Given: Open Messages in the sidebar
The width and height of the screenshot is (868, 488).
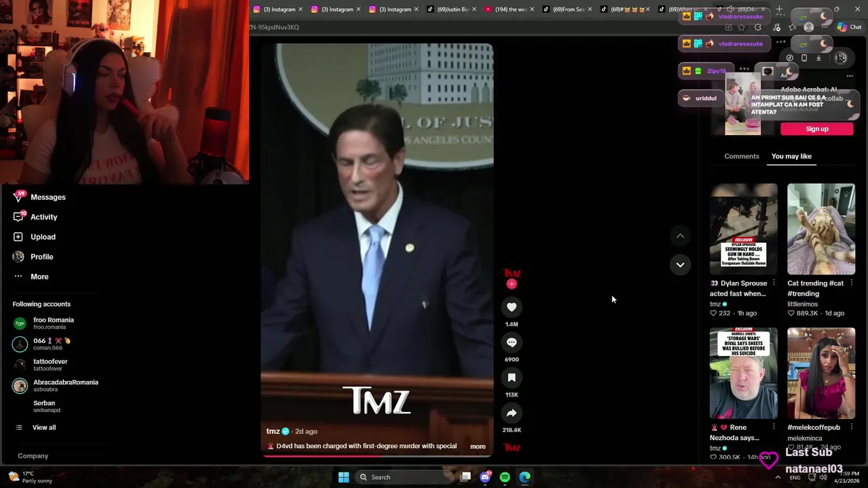Looking at the screenshot, I should point(39,197).
